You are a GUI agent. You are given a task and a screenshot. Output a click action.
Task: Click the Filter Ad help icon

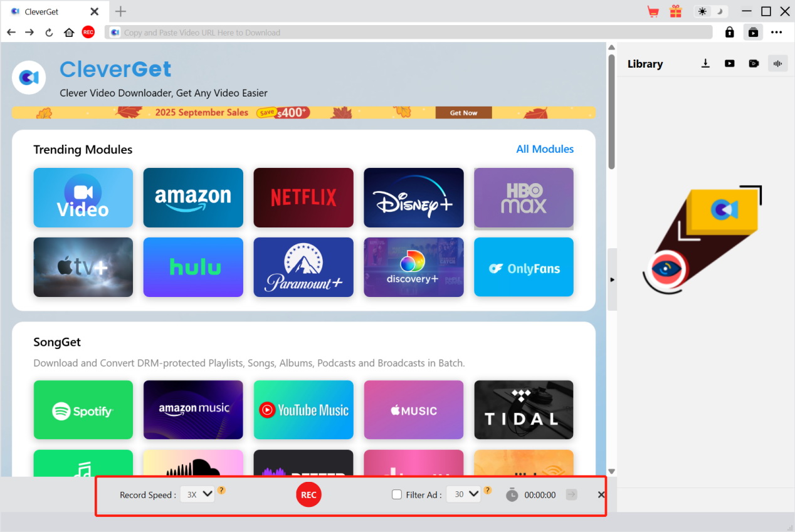(487, 490)
